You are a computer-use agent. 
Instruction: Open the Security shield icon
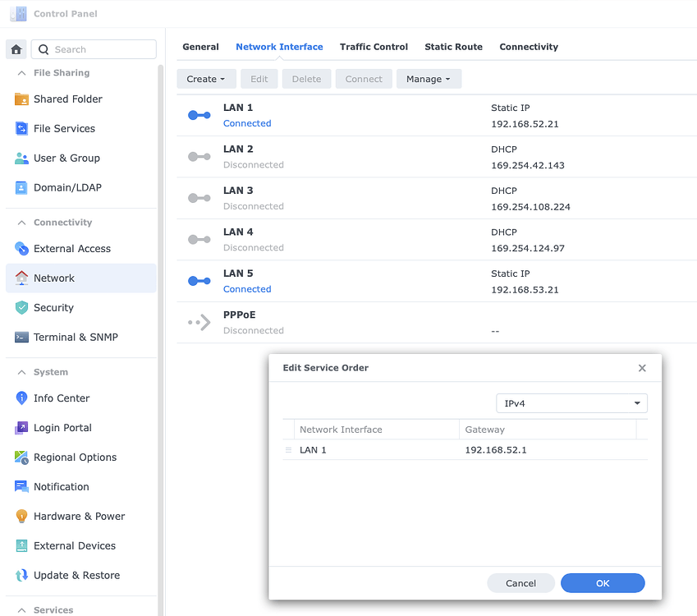21,307
